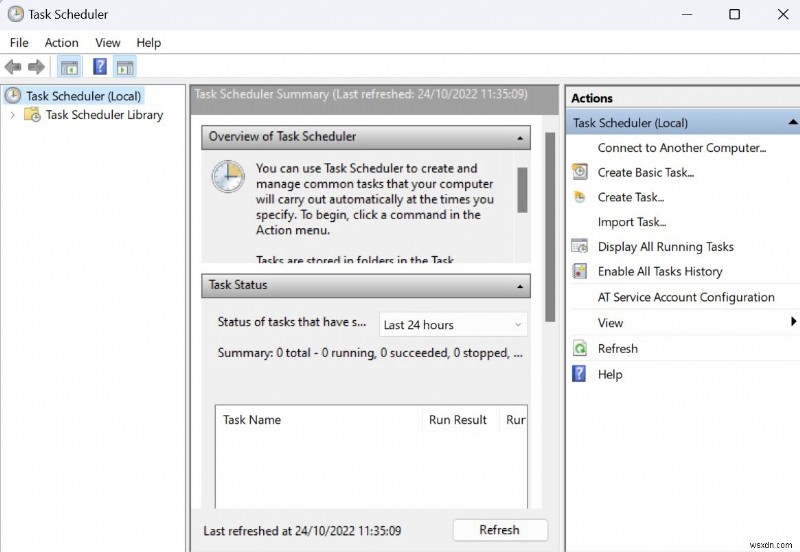Screen dimensions: 800x552
Task: Open the Last 24 hours dropdown
Action: [x=453, y=324]
